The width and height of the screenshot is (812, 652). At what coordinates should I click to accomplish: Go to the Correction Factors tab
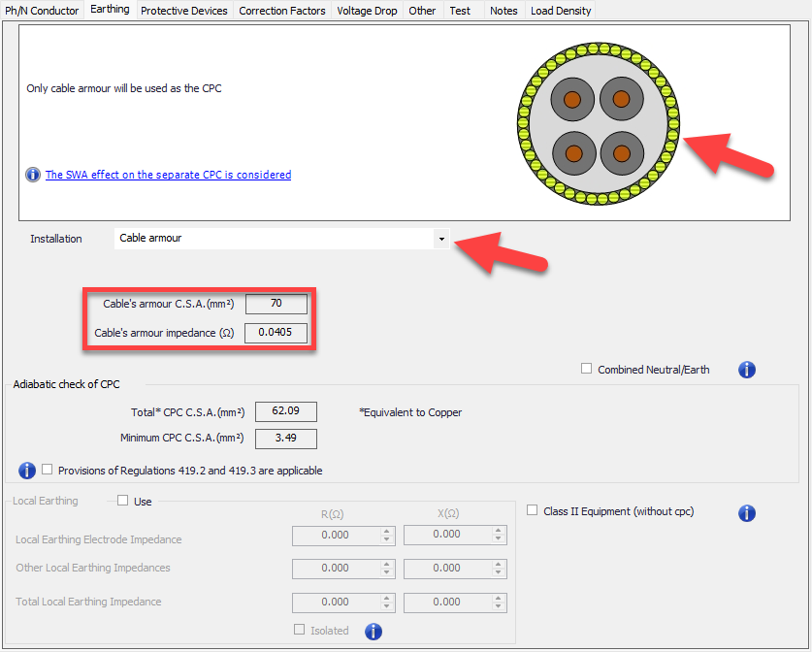click(x=282, y=11)
